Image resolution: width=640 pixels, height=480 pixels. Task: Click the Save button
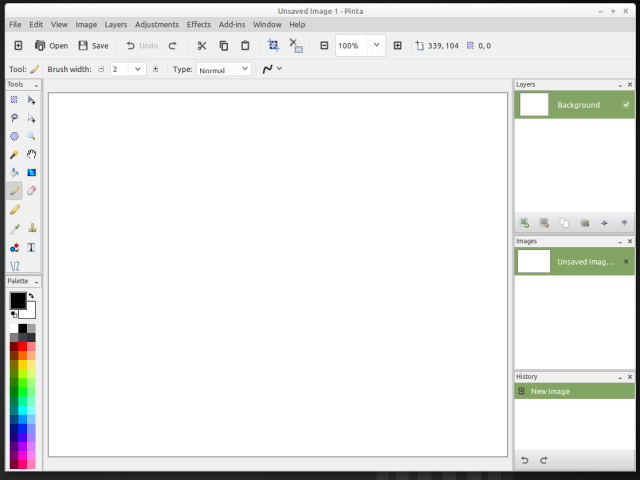click(x=93, y=45)
